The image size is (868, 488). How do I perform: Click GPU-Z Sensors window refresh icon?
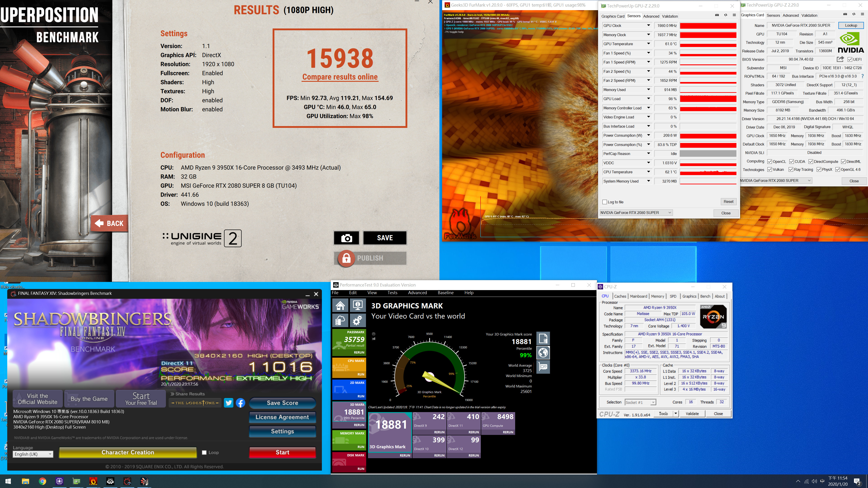[725, 15]
